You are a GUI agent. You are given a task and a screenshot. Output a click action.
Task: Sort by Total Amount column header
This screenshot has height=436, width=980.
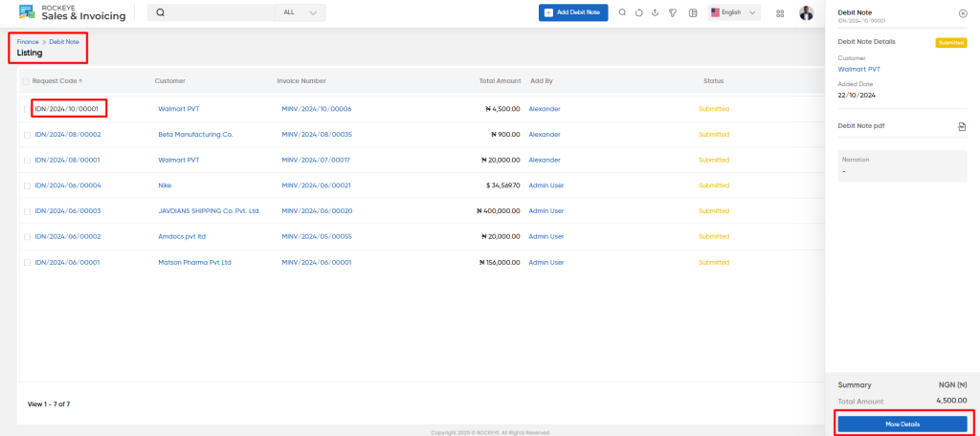point(500,81)
